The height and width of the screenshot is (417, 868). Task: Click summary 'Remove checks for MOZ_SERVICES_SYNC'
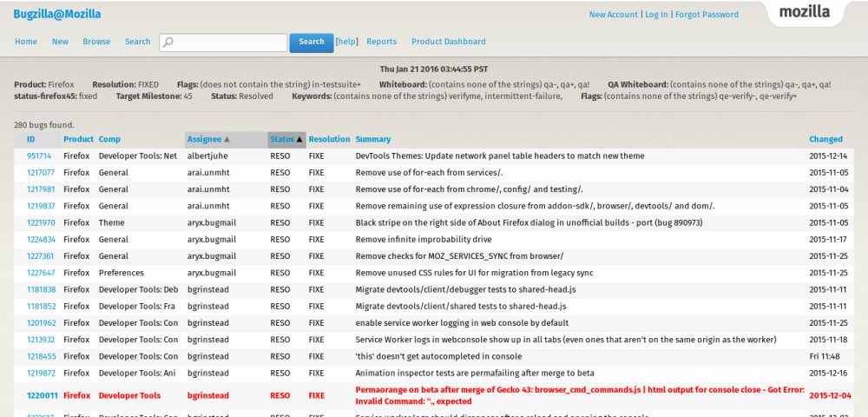click(459, 256)
